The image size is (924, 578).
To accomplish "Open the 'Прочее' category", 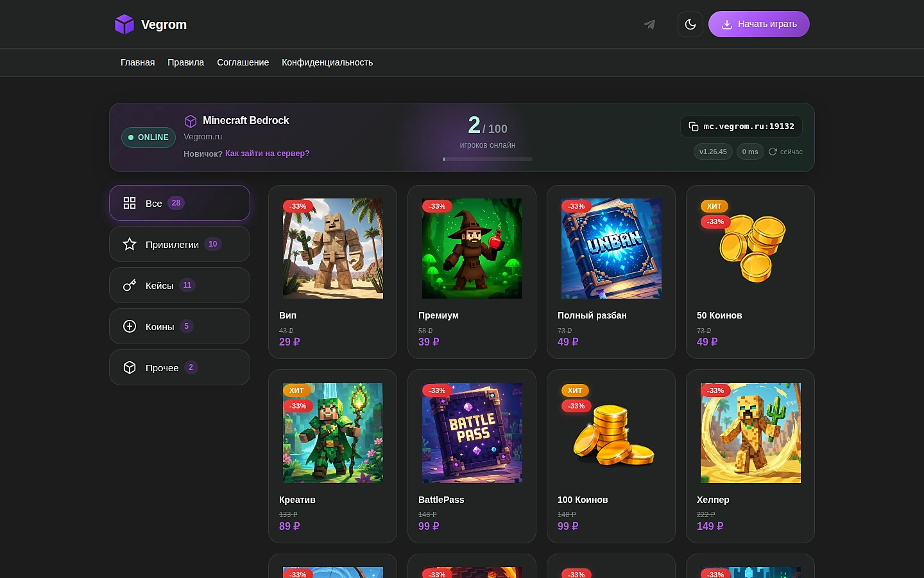I will 180,367.
